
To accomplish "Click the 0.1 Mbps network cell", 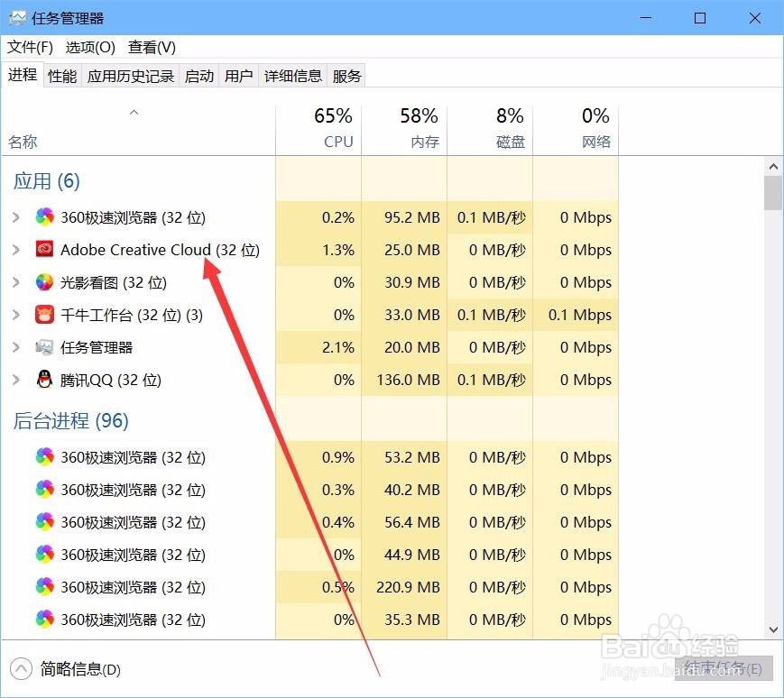I will (x=576, y=315).
